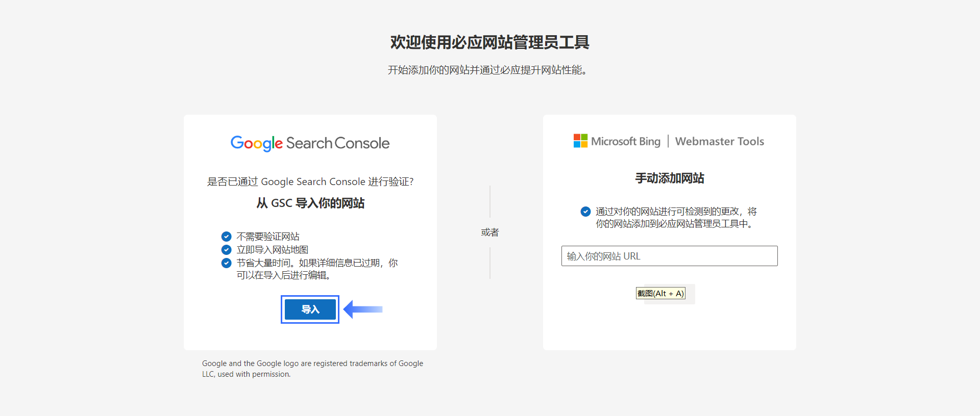
Task: Click the 从 GSC 导入你的网站 heading
Action: point(310,203)
